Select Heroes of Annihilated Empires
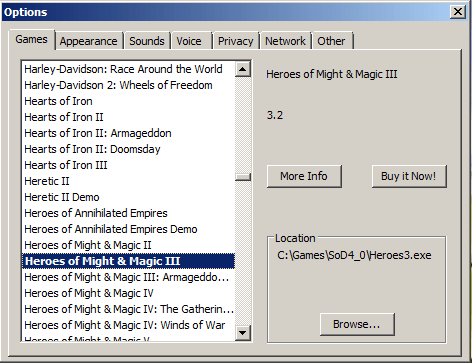This screenshot has height=363, width=472. point(128,213)
